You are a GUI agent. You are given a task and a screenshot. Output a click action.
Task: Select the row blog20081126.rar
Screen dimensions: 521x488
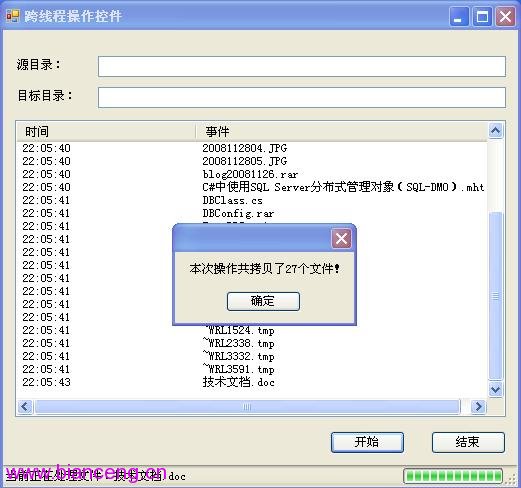(252, 174)
